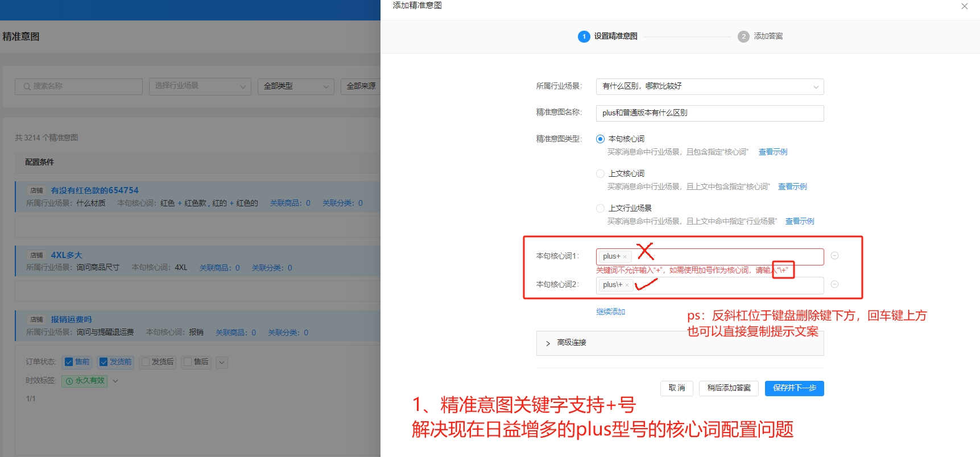Delete the plus\+ keyword tag
980x457 pixels.
click(x=627, y=285)
